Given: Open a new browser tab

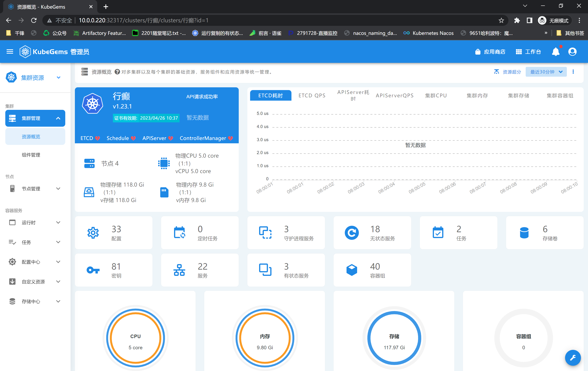Looking at the screenshot, I should [106, 7].
